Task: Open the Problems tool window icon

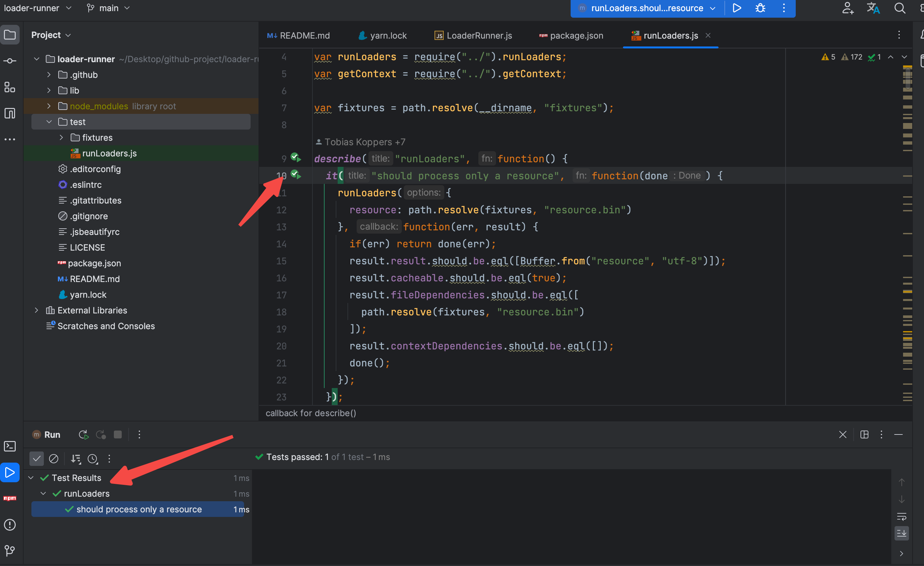Action: tap(10, 524)
